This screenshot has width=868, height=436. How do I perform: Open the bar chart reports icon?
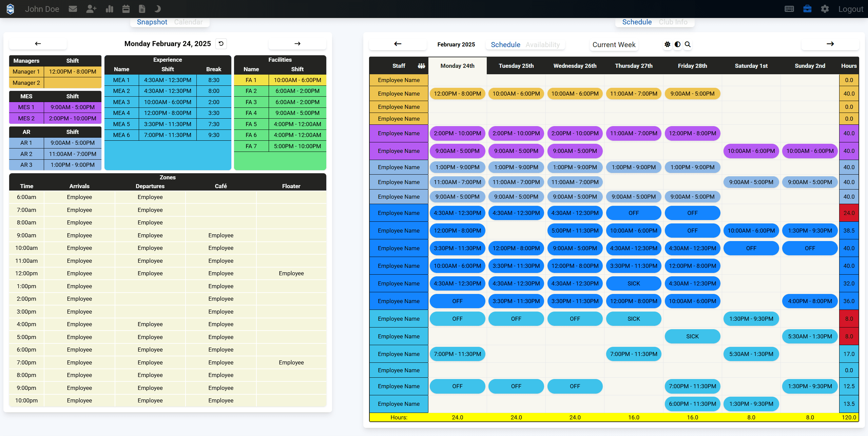click(x=109, y=8)
